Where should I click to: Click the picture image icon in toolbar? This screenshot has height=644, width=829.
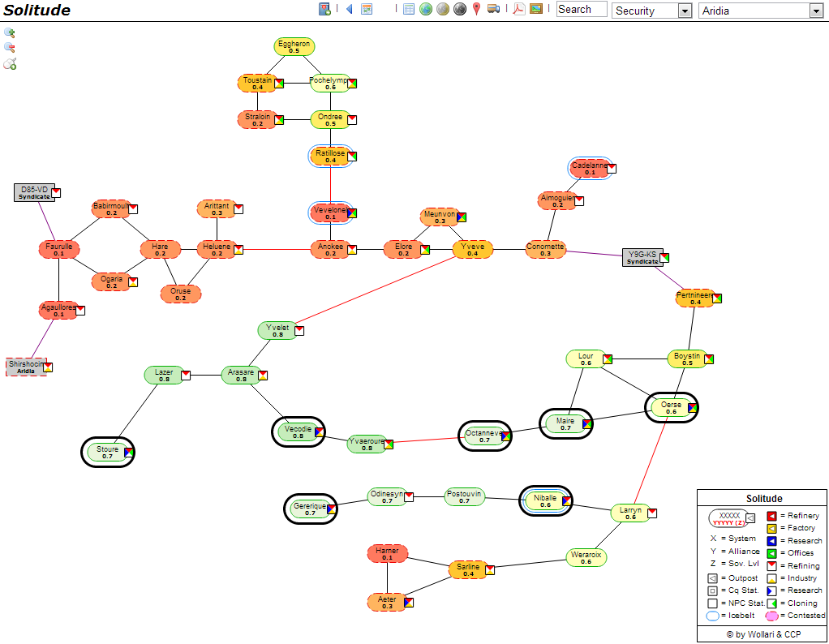pos(536,10)
